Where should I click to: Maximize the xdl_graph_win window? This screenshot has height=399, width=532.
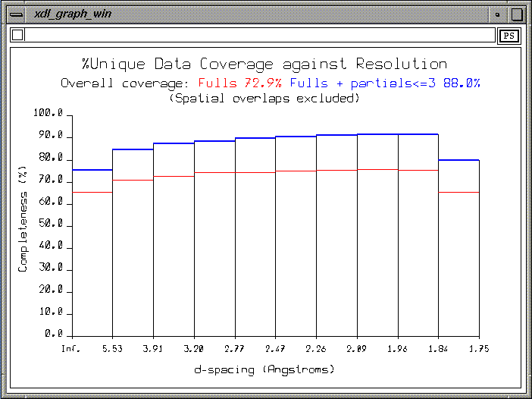pyautogui.click(x=516, y=14)
